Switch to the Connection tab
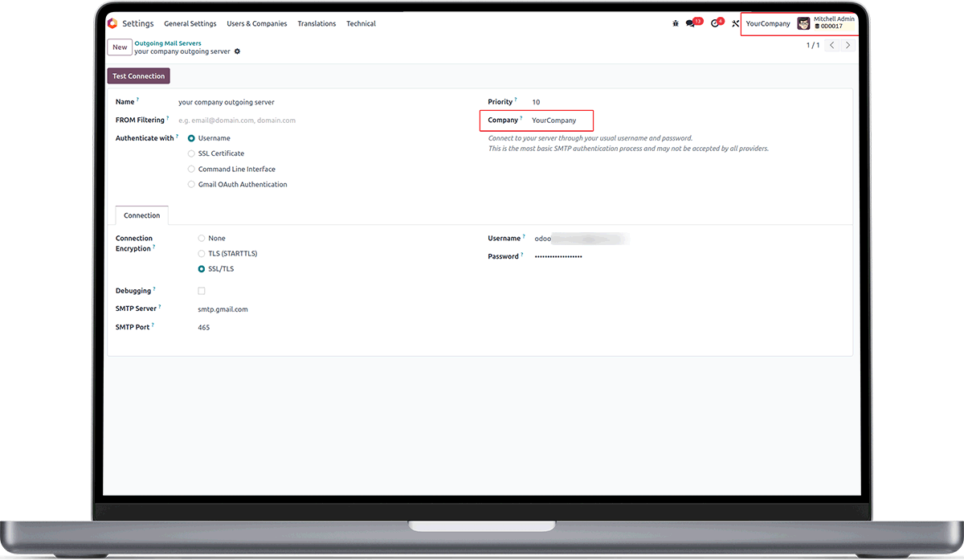This screenshot has height=560, width=964. pyautogui.click(x=142, y=215)
